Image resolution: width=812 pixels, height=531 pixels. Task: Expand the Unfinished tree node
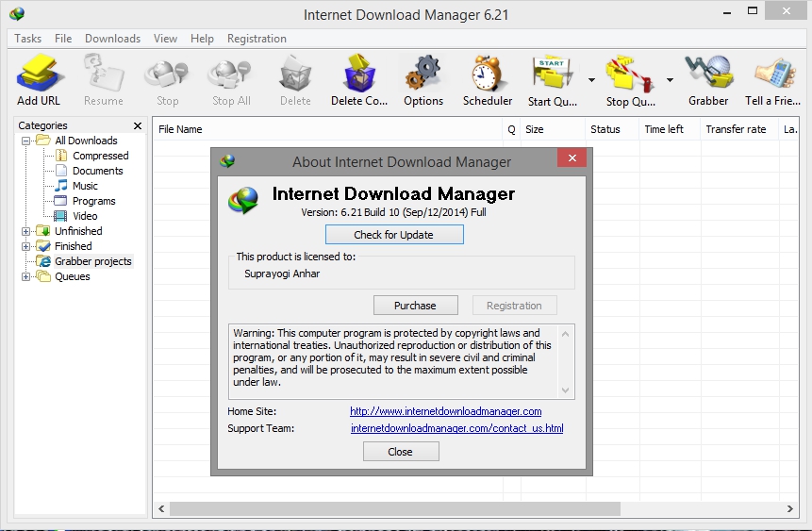tap(25, 231)
